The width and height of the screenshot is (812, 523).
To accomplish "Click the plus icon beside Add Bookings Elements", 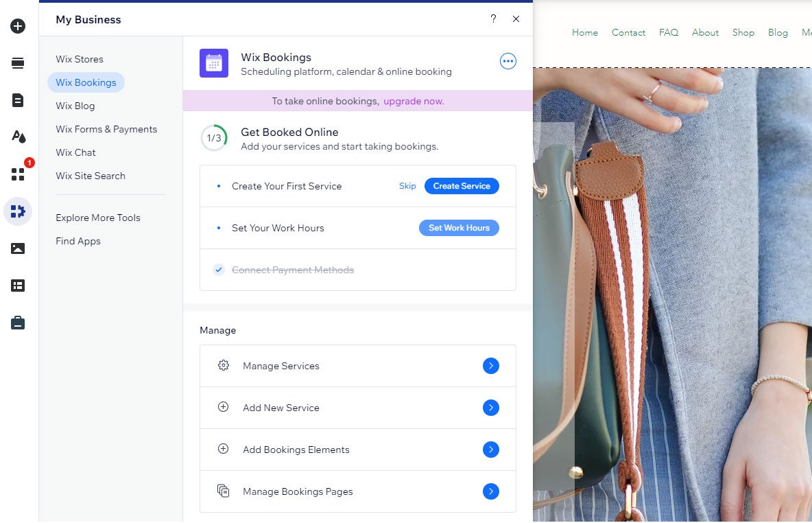I will point(223,449).
